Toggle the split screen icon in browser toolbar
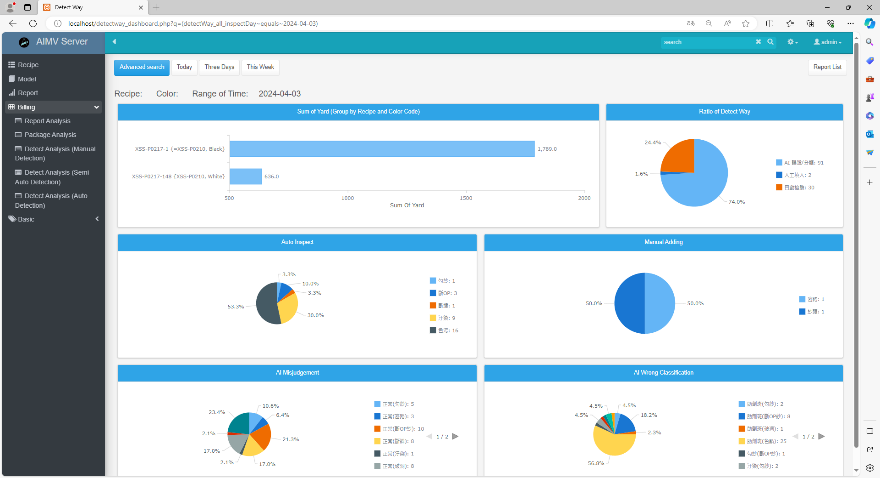Screen dimensions: 880x478 [x=769, y=24]
